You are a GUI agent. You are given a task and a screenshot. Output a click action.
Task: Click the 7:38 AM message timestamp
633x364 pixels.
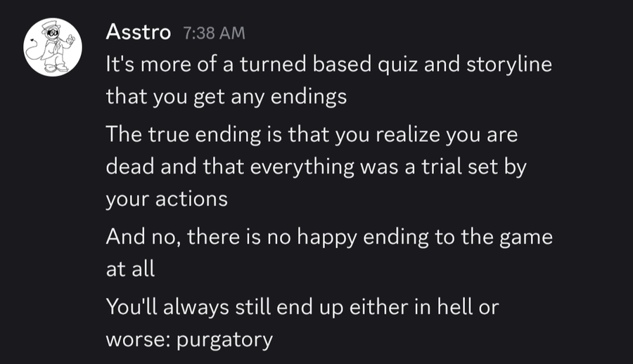click(x=214, y=33)
